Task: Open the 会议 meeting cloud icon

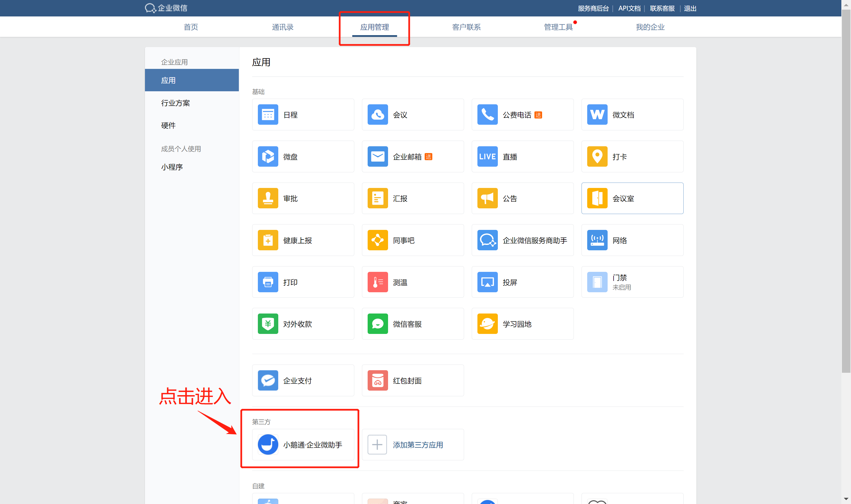Action: 378,115
